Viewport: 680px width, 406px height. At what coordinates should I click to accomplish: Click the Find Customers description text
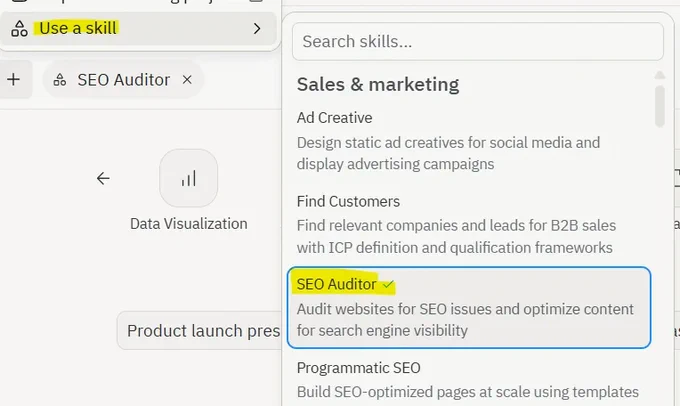[456, 236]
